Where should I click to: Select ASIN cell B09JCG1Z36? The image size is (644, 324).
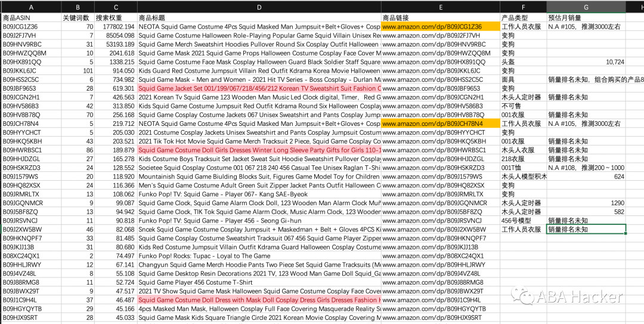(31, 27)
